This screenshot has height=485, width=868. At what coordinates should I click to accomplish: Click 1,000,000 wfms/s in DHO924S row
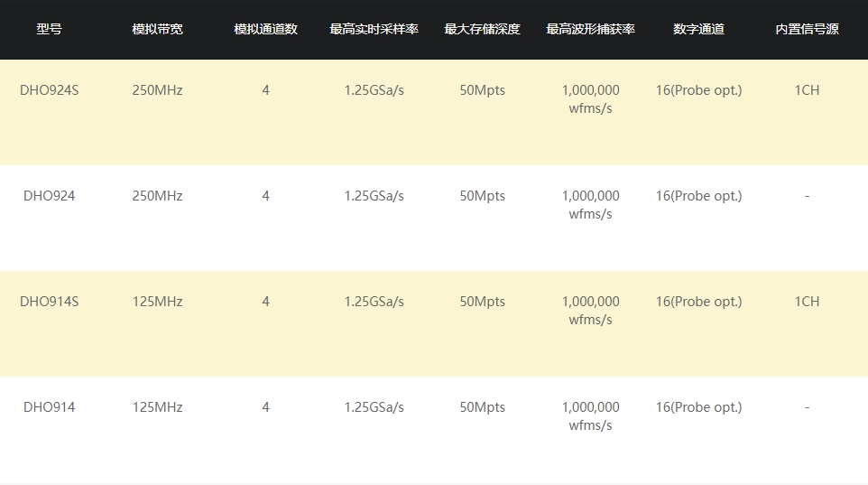point(591,99)
